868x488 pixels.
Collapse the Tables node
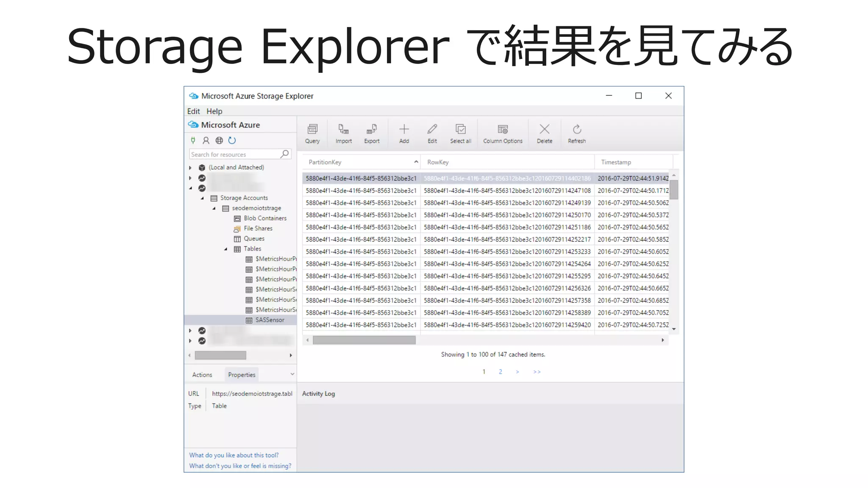point(226,249)
